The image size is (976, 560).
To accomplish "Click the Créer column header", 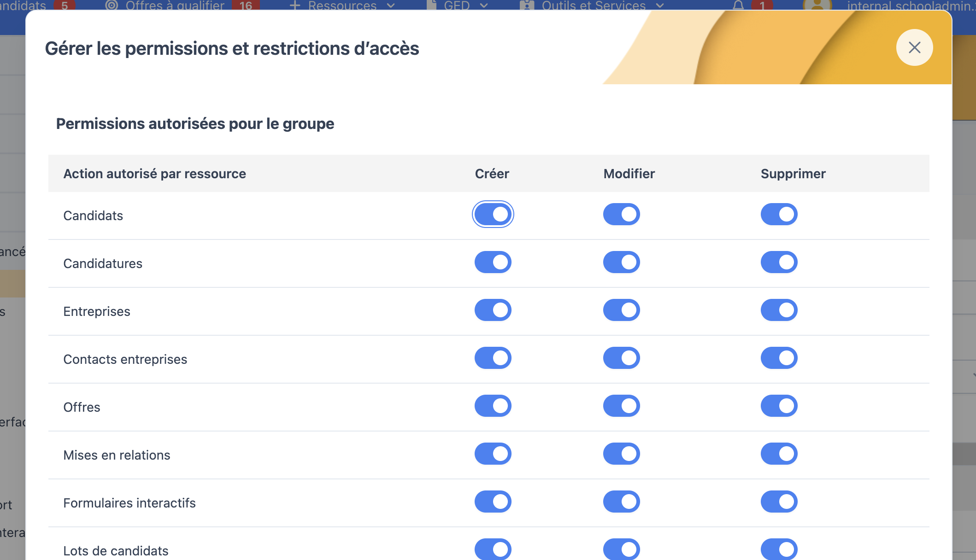I will point(492,174).
